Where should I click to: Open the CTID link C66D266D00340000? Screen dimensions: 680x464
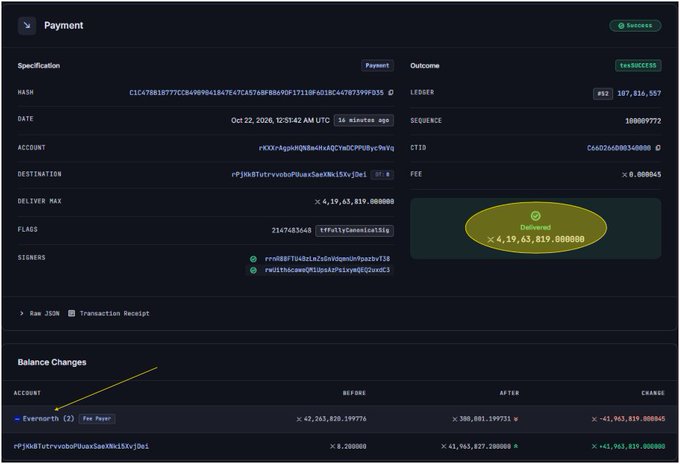(619, 148)
